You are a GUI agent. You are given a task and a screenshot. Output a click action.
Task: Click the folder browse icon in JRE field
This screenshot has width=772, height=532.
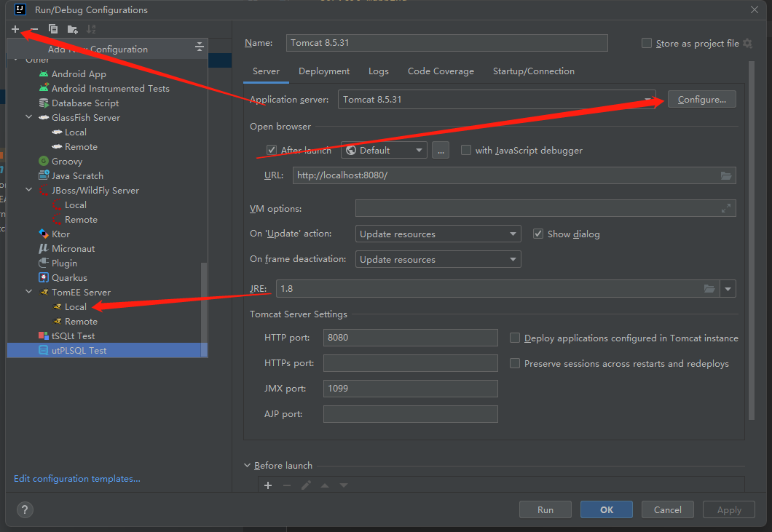click(x=709, y=288)
